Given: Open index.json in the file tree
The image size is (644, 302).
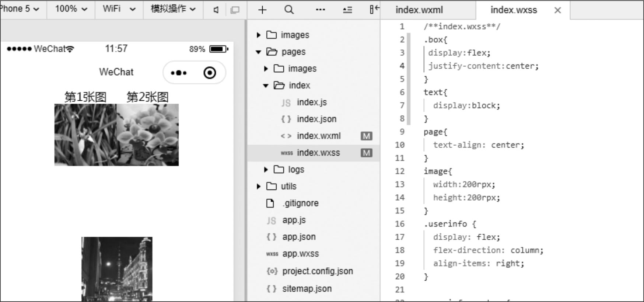Looking at the screenshot, I should point(316,119).
